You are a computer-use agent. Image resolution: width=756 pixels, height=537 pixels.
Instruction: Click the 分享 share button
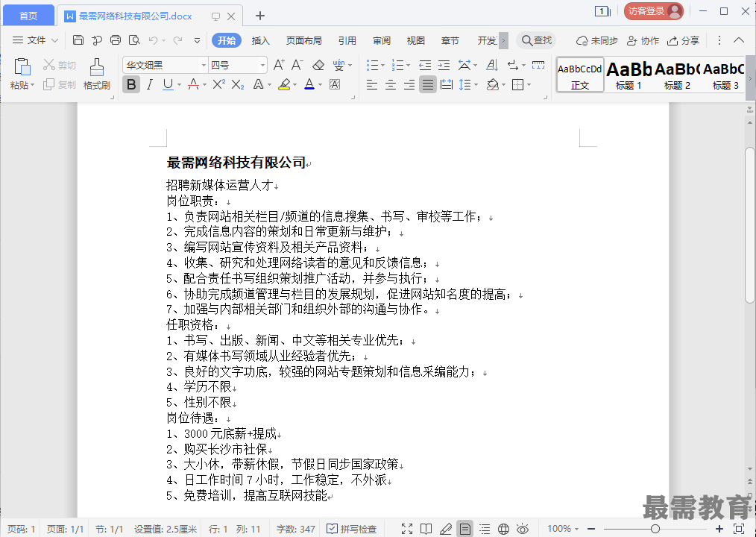coord(683,40)
